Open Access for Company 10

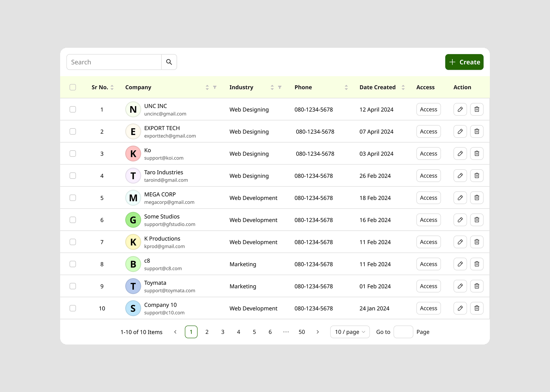428,308
